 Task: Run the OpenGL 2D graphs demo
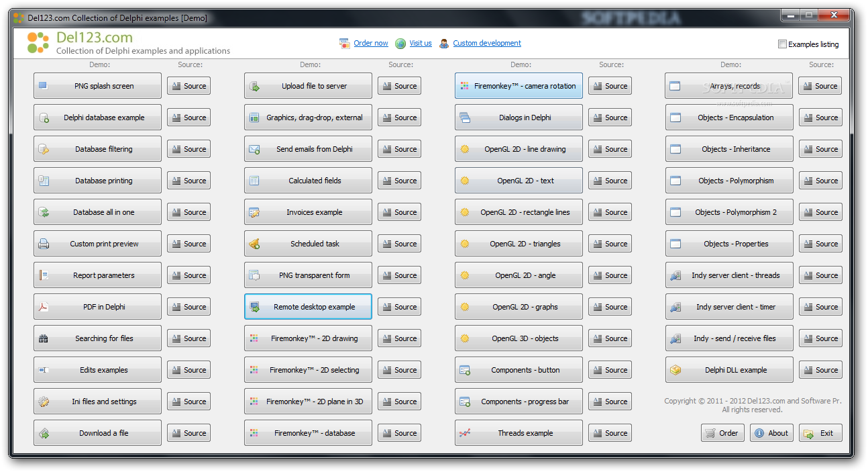click(519, 307)
